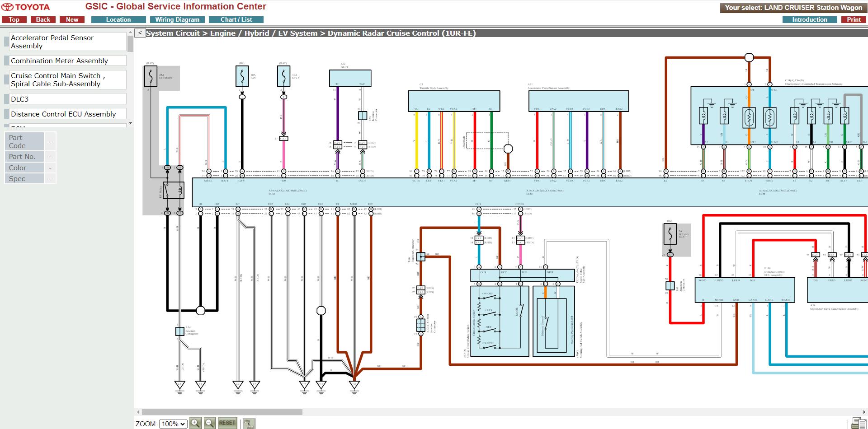Click the EFI relay symbol

pyautogui.click(x=174, y=190)
